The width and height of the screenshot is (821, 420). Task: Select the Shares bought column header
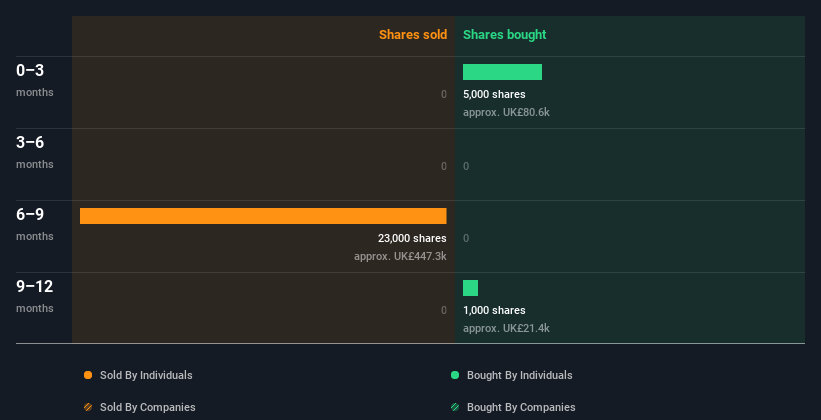pyautogui.click(x=504, y=35)
